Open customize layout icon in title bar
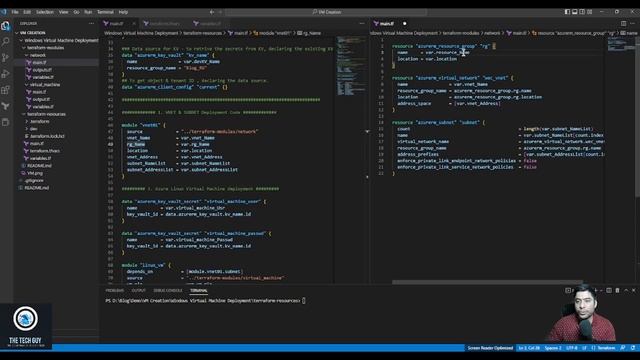The image size is (640, 360). [x=590, y=12]
